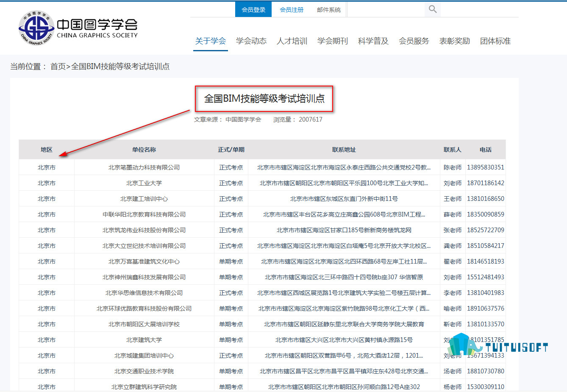Screen dimensions: 567x392
Task: Select 北京城建集团培训中心 cell
Action: coord(144,356)
